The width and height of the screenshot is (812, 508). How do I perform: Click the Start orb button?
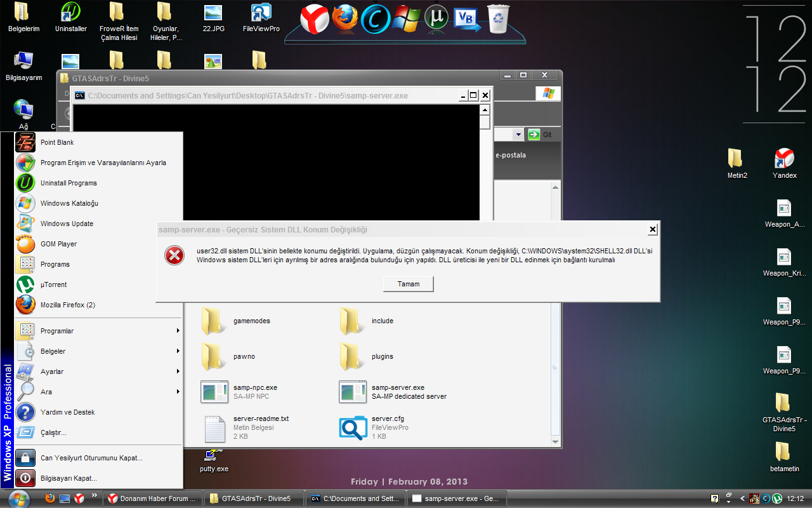click(19, 498)
